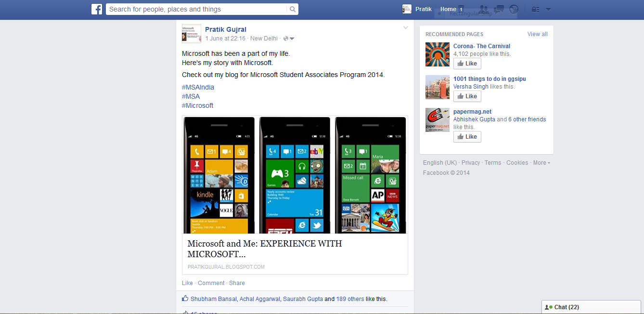Open post audience selector globe dropdown

click(x=289, y=39)
